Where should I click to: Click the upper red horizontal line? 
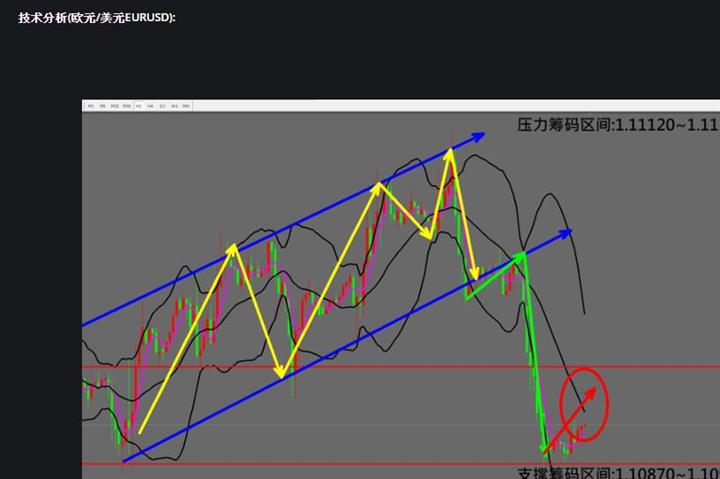[x=401, y=366]
